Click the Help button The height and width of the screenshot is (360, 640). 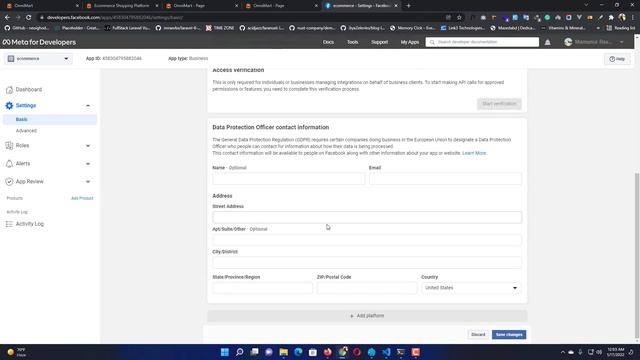coord(617,59)
